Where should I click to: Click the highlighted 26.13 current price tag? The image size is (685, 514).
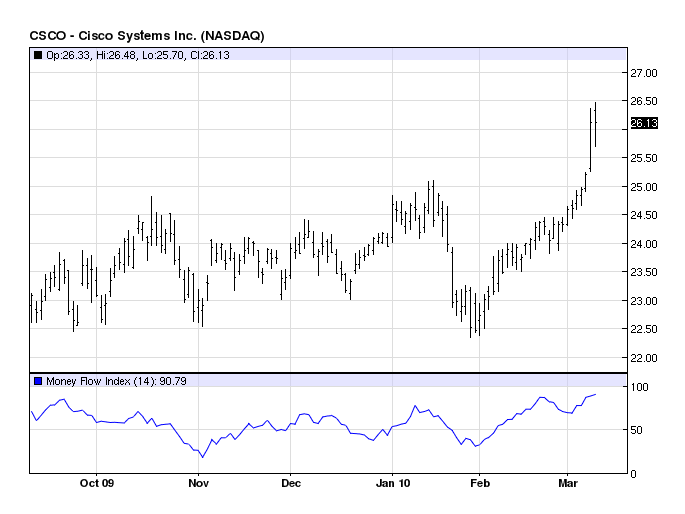644,123
